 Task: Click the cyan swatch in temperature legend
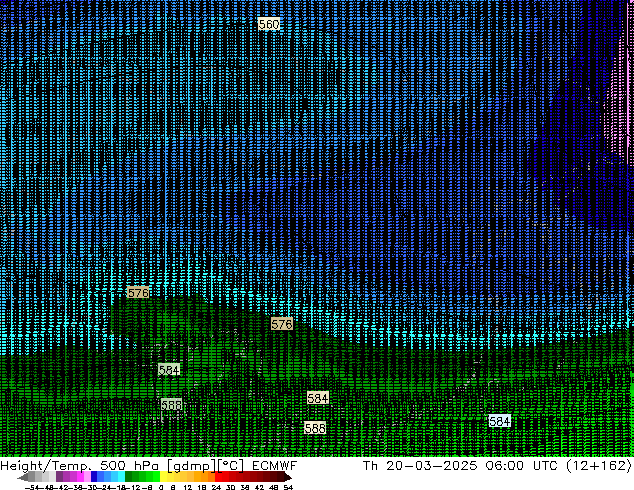coord(121,477)
